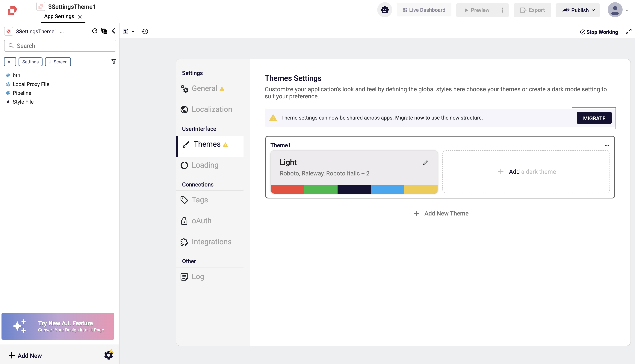Image resolution: width=635 pixels, height=364 pixels.
Task: Collapse the left sidebar panel arrow
Action: [113, 31]
